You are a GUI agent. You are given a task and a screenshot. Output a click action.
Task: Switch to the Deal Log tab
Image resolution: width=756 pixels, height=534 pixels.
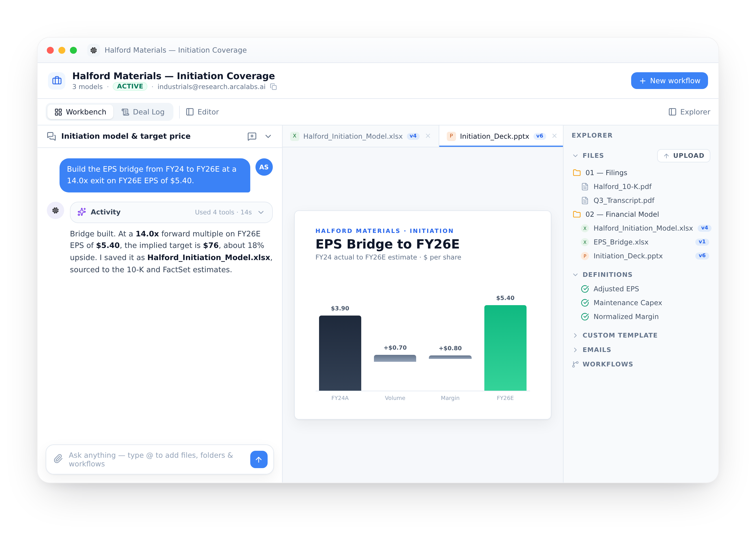[143, 112]
